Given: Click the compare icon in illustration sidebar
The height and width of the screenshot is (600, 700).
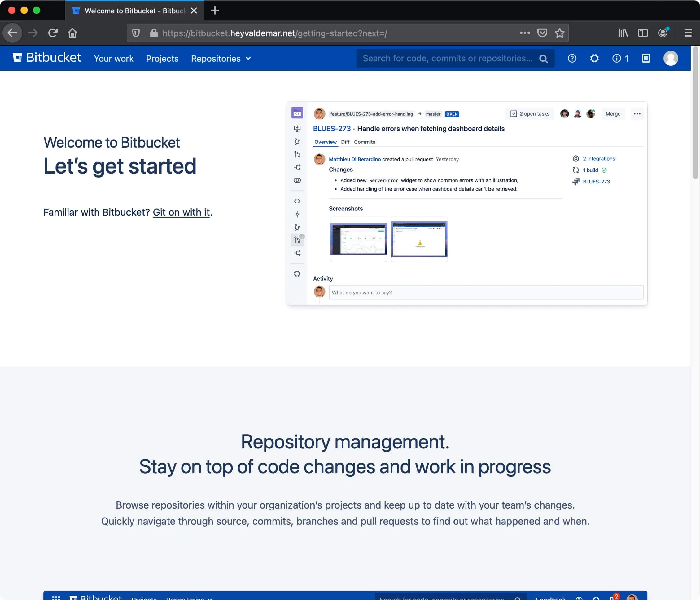Looking at the screenshot, I should [297, 180].
